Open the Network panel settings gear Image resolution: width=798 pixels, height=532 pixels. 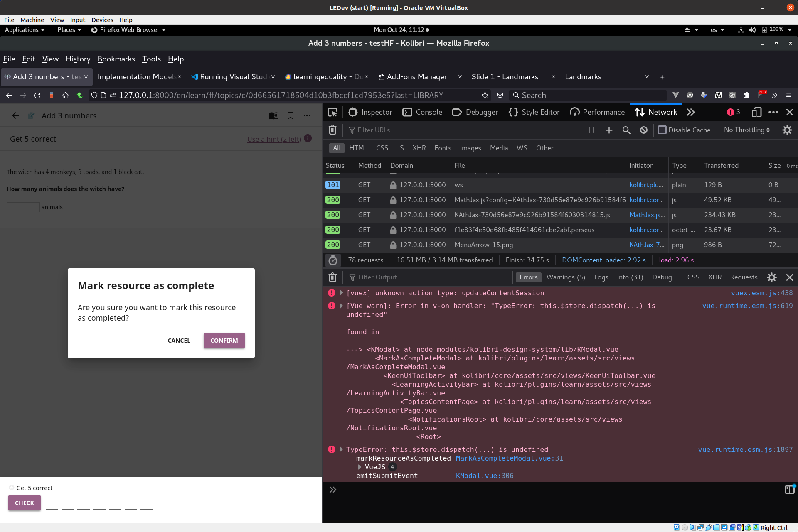click(787, 130)
